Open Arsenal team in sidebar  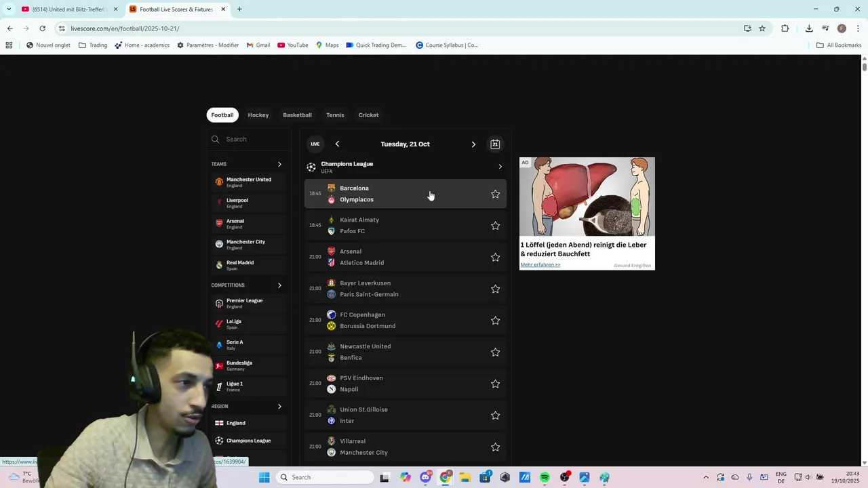point(248,224)
